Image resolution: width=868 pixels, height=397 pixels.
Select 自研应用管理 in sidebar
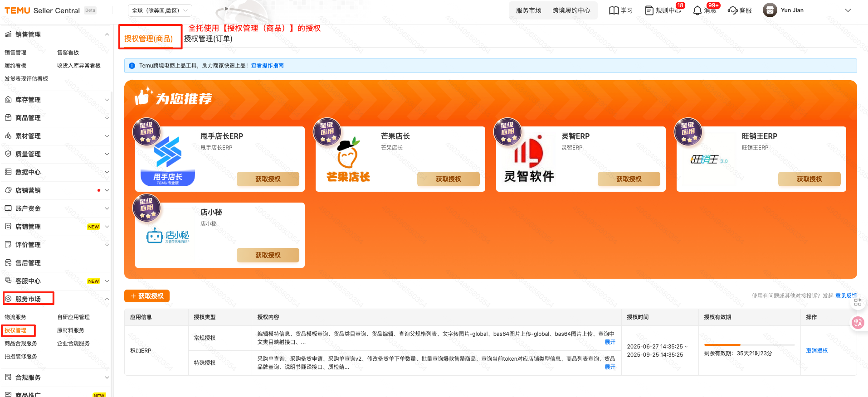73,317
